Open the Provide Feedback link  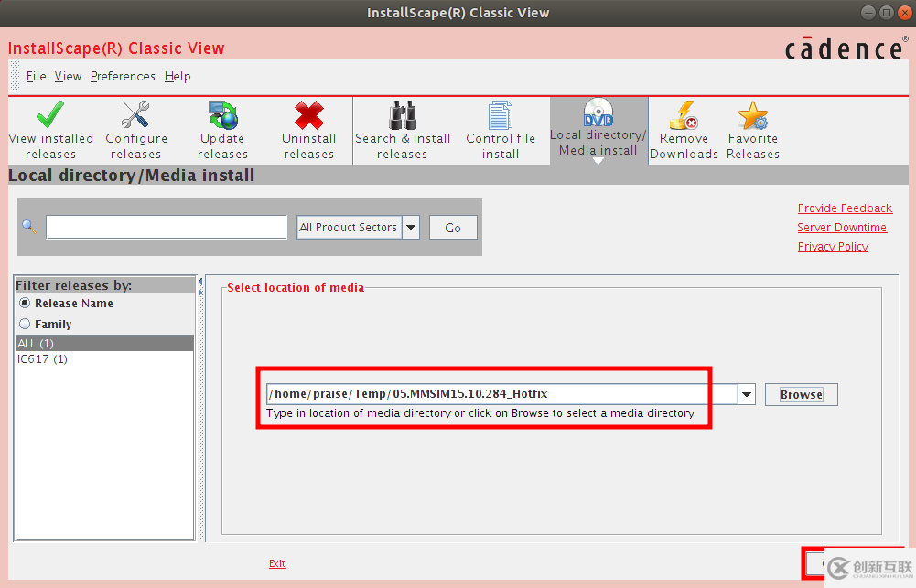point(844,208)
